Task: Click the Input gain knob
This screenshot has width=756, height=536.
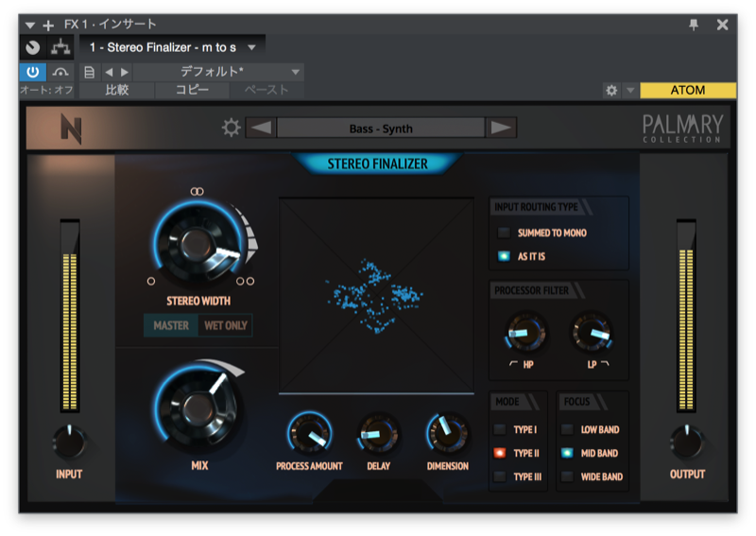Action: (69, 441)
